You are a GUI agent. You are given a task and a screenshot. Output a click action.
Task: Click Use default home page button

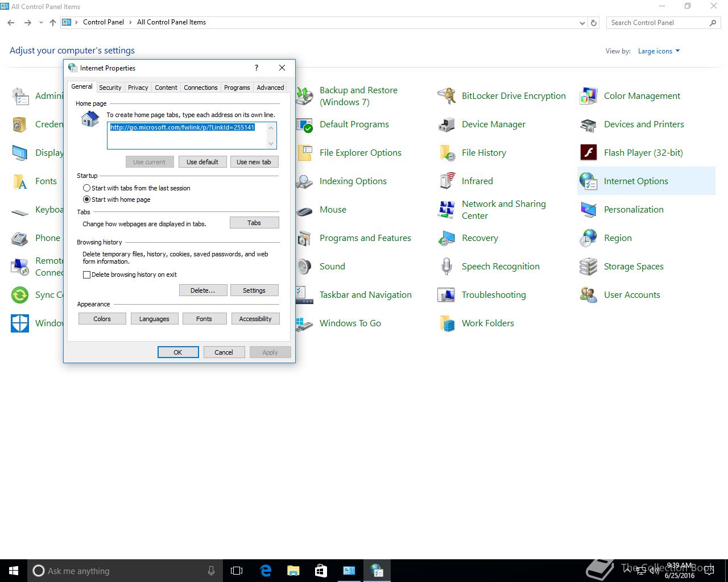tap(202, 162)
